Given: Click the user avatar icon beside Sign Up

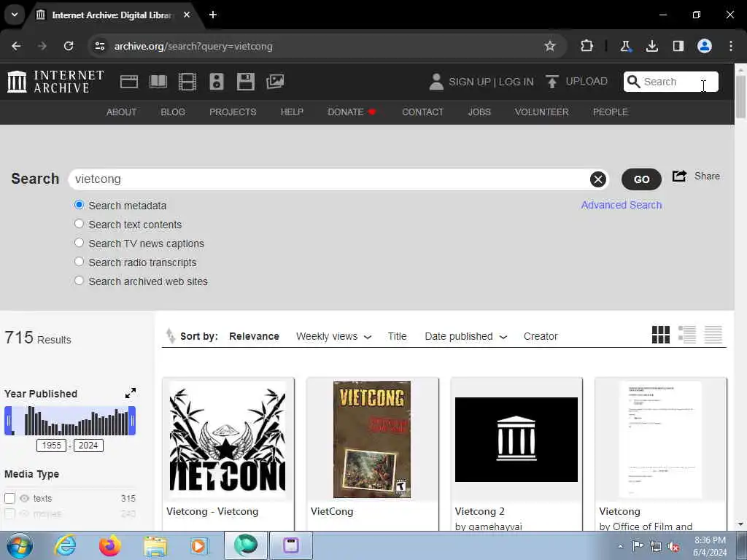Looking at the screenshot, I should 436,82.
